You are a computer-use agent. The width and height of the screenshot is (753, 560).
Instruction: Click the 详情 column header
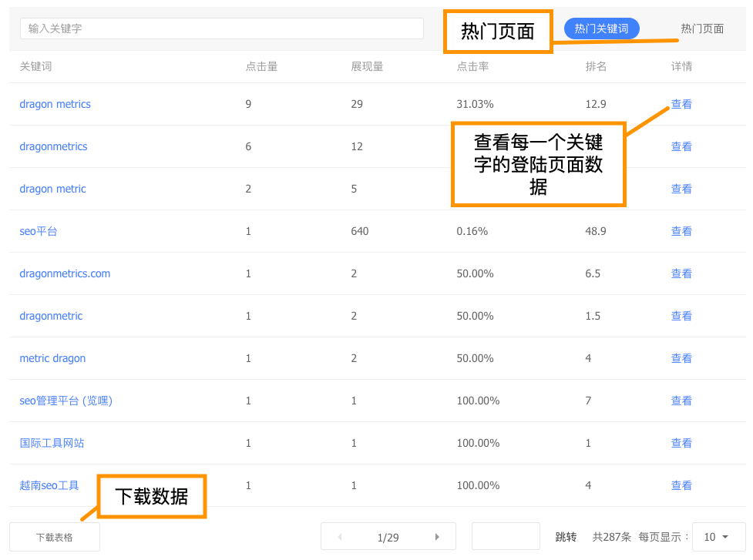tap(681, 66)
